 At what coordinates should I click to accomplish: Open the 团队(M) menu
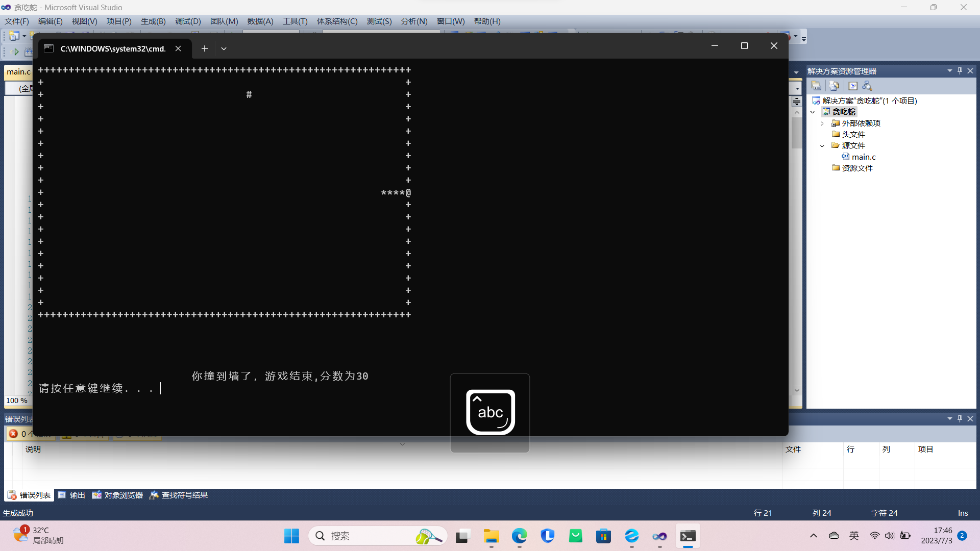(x=224, y=21)
